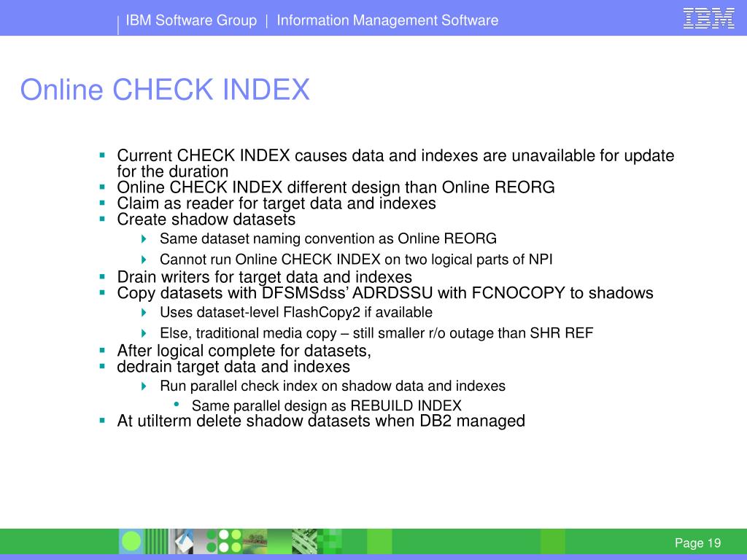Select the wrapped line 'for the duration'
This screenshot has height=560, width=747.
tap(172, 171)
